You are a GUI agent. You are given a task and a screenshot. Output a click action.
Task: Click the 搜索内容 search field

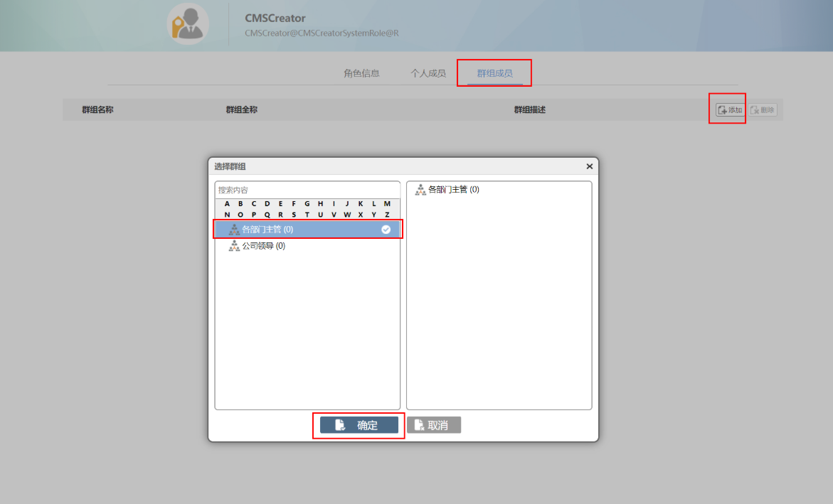307,190
